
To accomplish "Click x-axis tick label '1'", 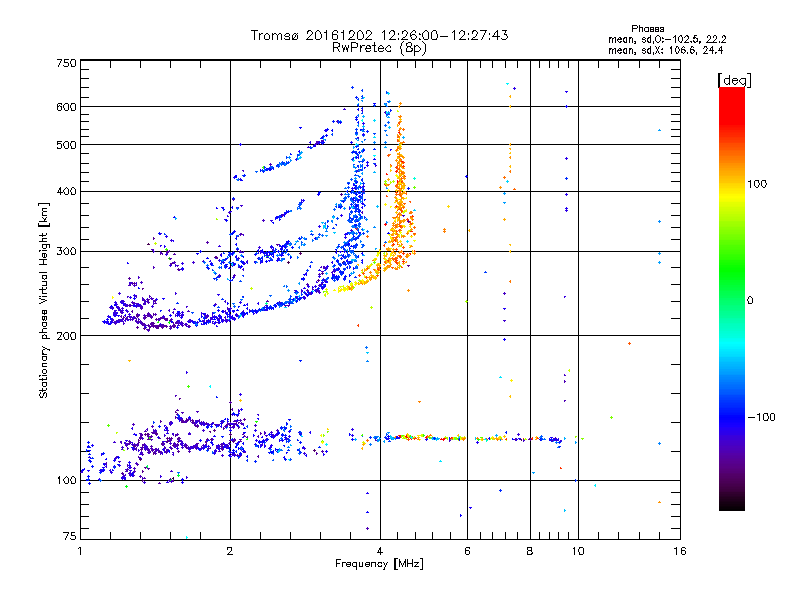I will tap(80, 551).
